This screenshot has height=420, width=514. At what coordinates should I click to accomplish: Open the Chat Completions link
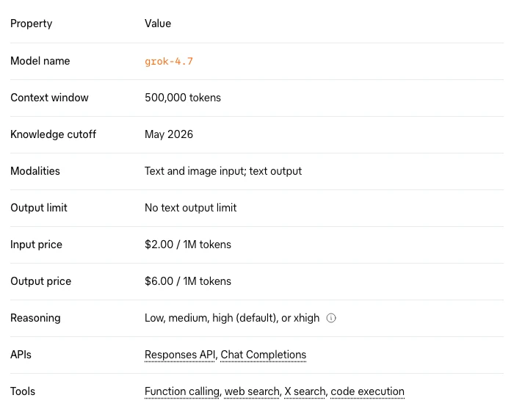tap(263, 355)
